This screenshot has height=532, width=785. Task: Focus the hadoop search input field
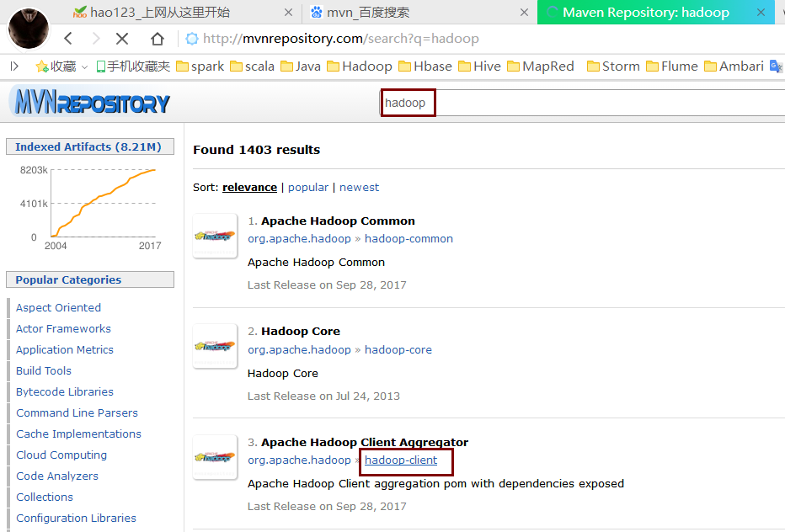(x=582, y=103)
